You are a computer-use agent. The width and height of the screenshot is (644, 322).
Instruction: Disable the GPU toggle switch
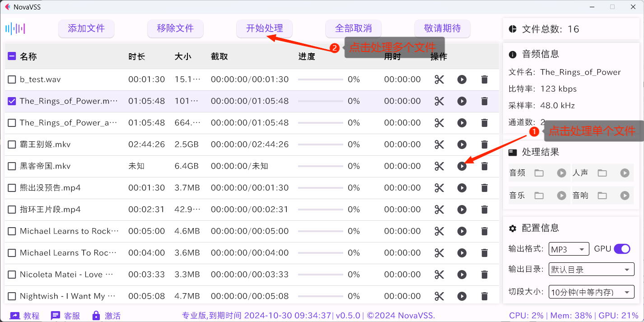622,249
